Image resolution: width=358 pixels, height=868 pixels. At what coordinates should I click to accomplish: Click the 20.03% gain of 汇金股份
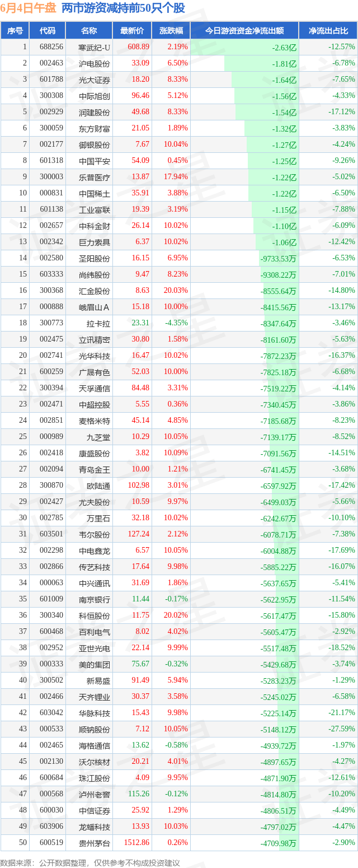[175, 291]
